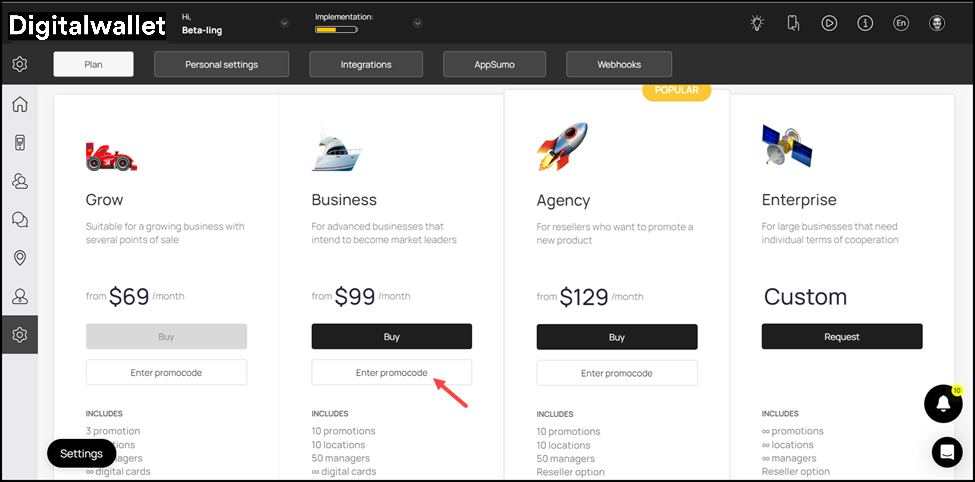Click the play video tutorial icon

point(829,23)
